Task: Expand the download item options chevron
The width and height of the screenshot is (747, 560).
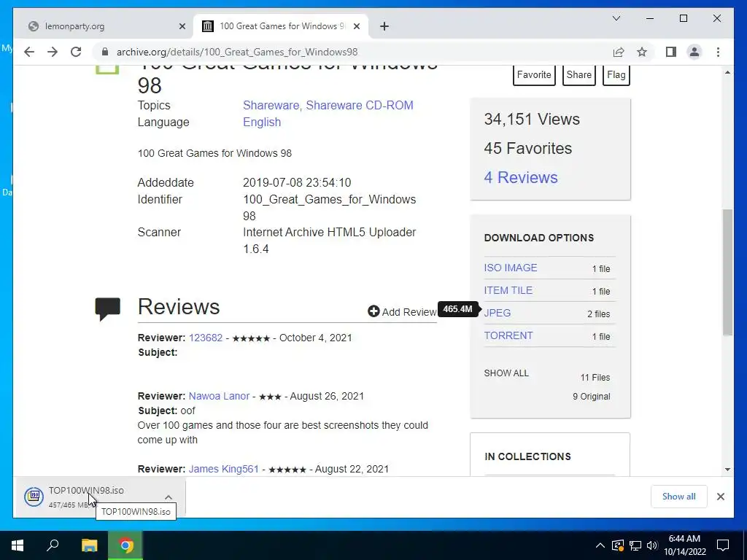Action: click(x=169, y=497)
